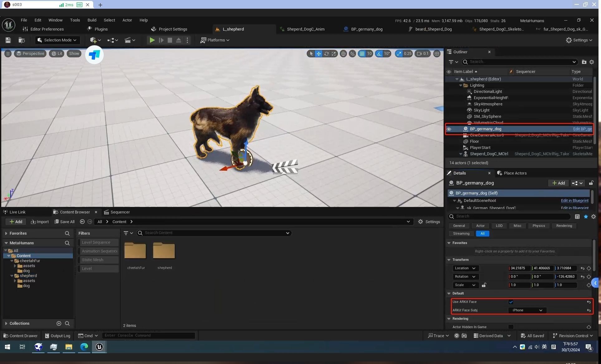Collapse the cheetahFur folder tree node
This screenshot has height=364, width=601.
tap(12, 261)
